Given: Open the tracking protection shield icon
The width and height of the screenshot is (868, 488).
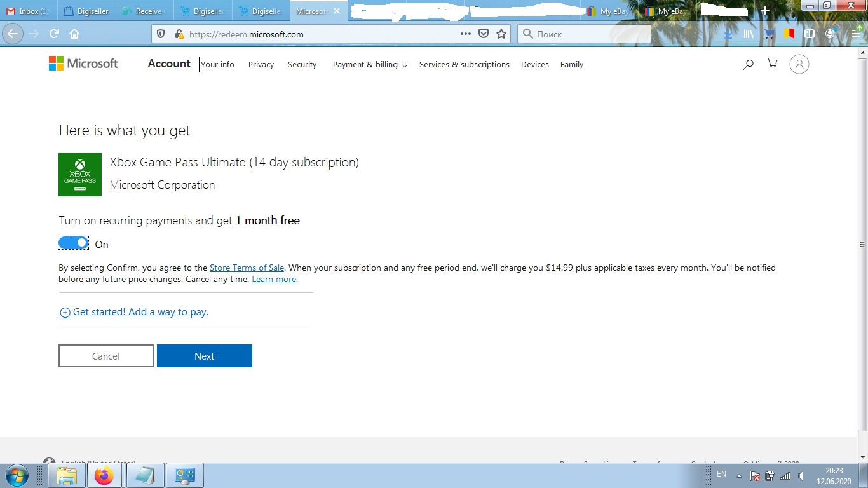Looking at the screenshot, I should (161, 34).
